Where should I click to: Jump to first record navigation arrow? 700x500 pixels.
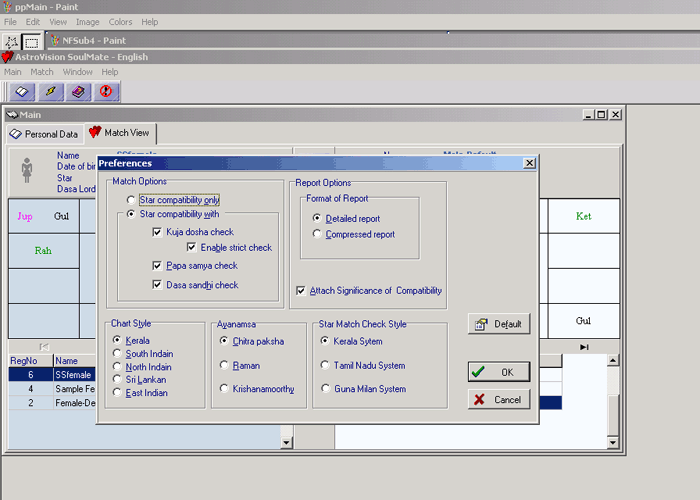44,347
